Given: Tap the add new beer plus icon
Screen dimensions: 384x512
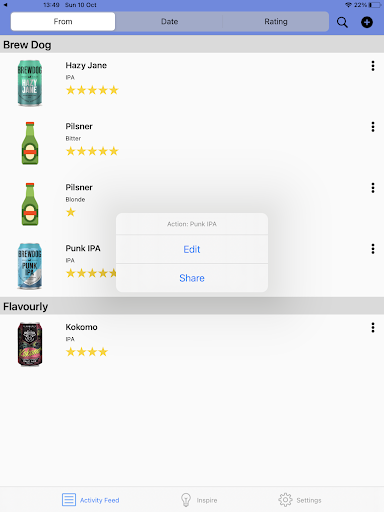Looking at the screenshot, I should pos(367,22).
